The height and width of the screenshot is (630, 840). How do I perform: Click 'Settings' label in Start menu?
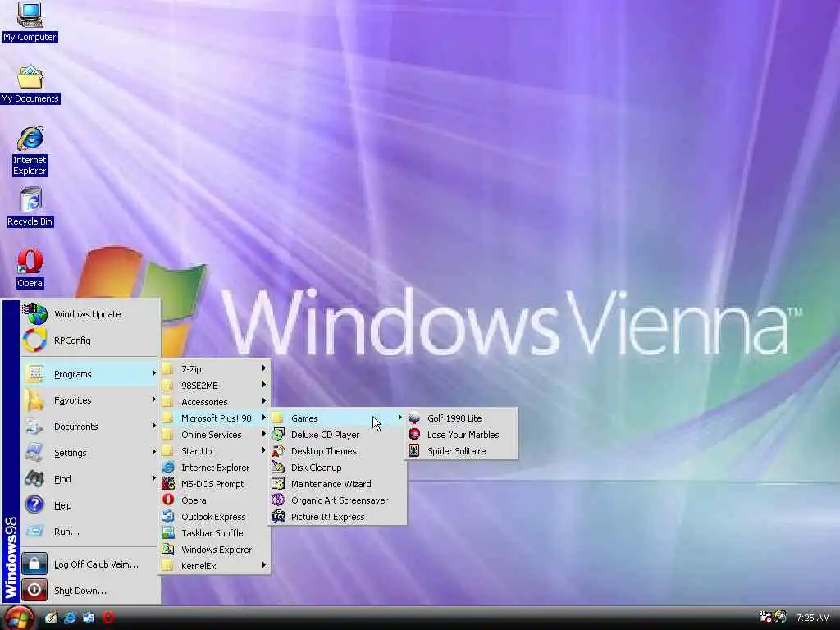coord(71,453)
